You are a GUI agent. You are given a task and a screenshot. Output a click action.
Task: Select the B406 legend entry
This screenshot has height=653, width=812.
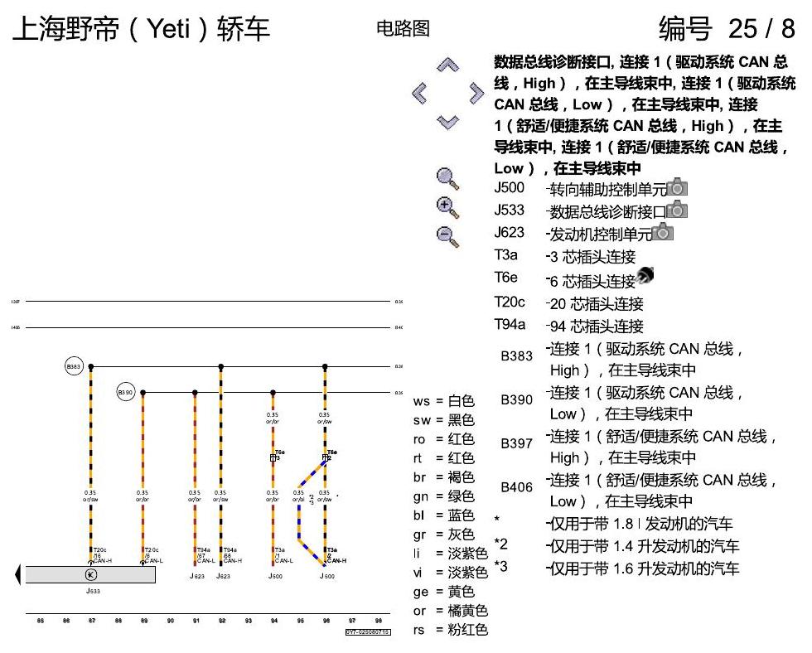click(x=638, y=491)
